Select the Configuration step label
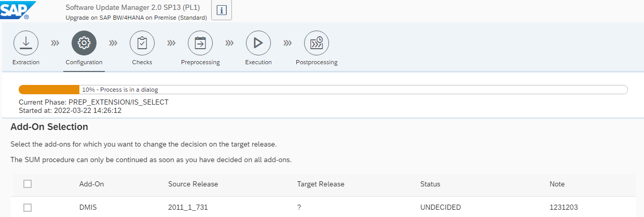Viewport: 644px width, 217px height. (x=84, y=62)
